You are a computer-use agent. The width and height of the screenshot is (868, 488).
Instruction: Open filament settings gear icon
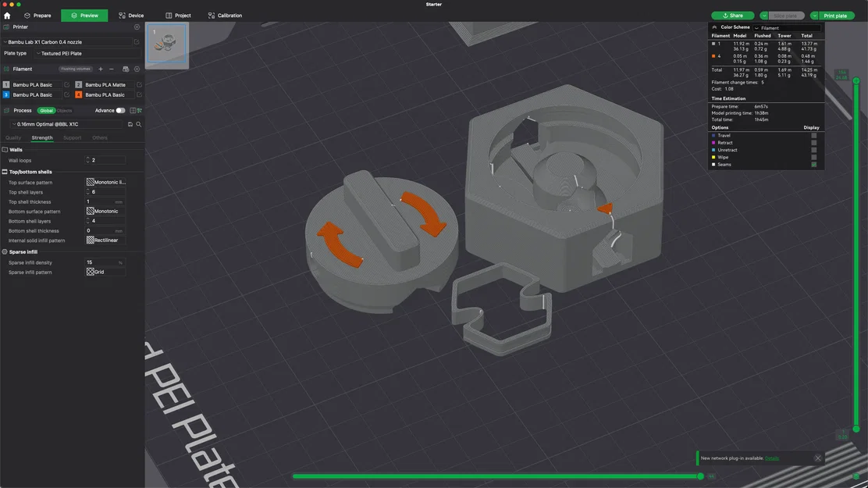pyautogui.click(x=137, y=69)
